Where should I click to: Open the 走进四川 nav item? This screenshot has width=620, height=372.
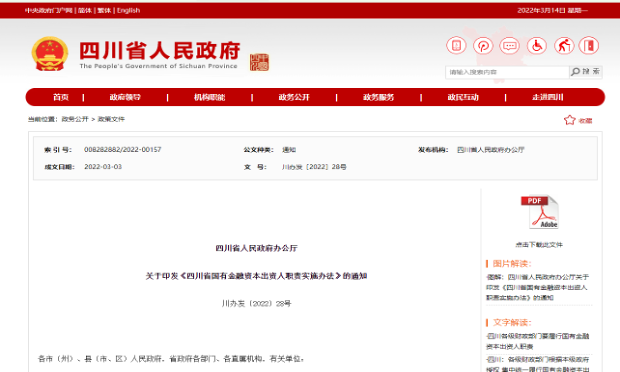click(548, 97)
